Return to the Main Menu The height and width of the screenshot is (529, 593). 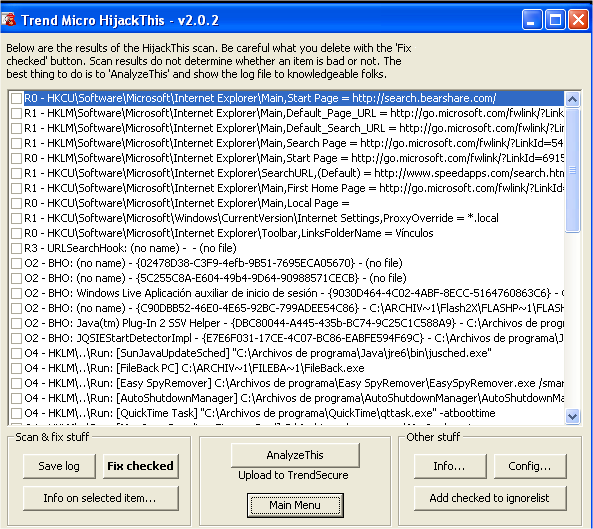pos(295,505)
